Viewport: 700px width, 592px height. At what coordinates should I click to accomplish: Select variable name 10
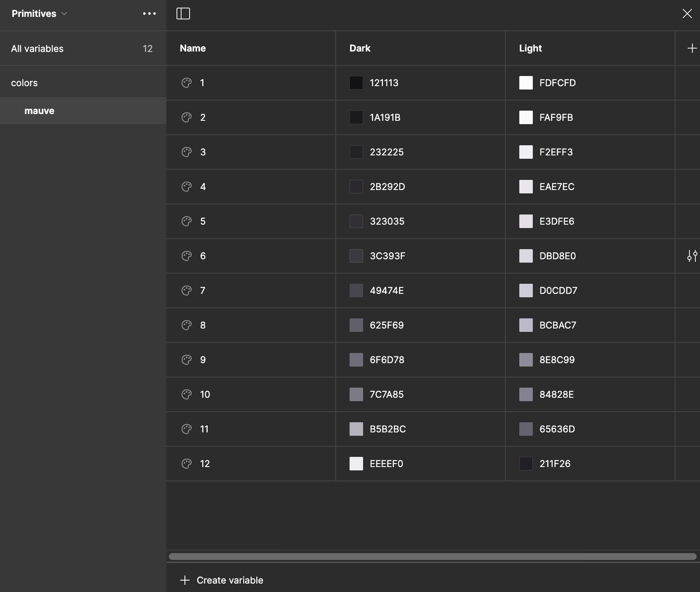click(x=205, y=394)
